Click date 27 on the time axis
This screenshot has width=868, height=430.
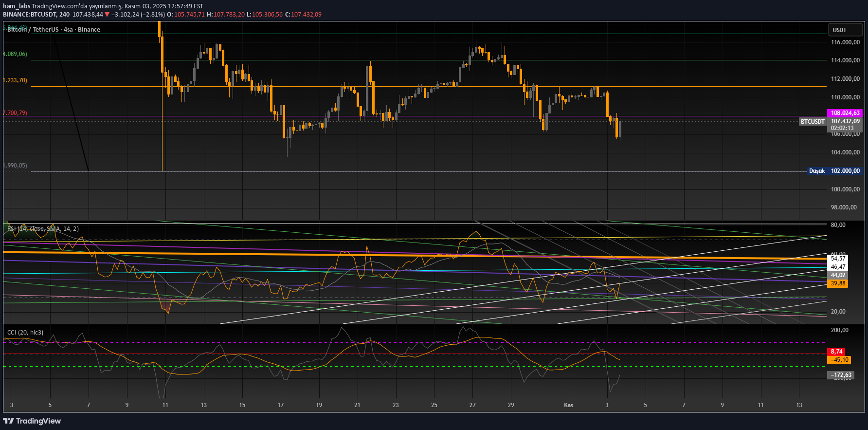click(472, 405)
